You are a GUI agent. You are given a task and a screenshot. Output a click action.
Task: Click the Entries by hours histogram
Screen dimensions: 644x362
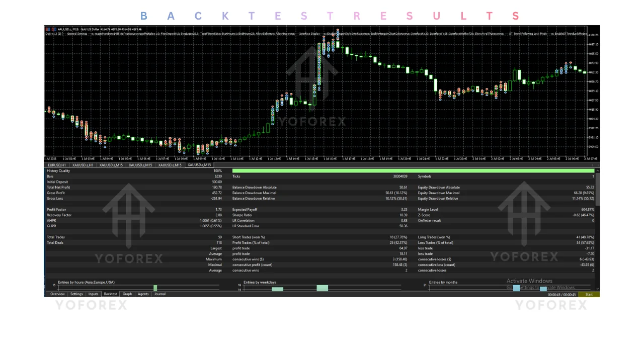click(x=136, y=287)
